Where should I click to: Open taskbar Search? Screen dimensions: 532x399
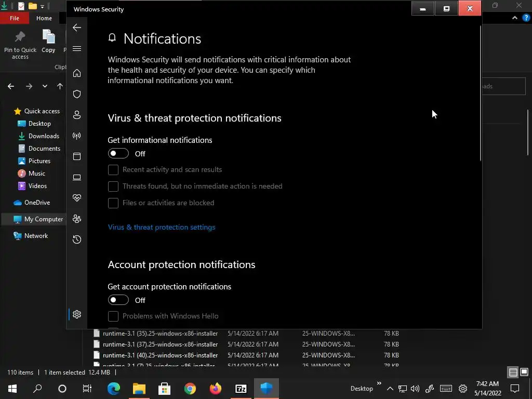click(37, 389)
